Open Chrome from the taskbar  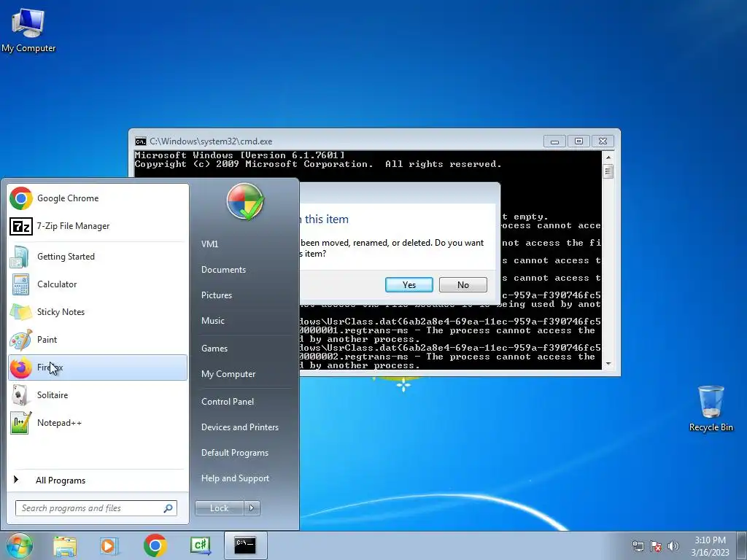click(155, 545)
